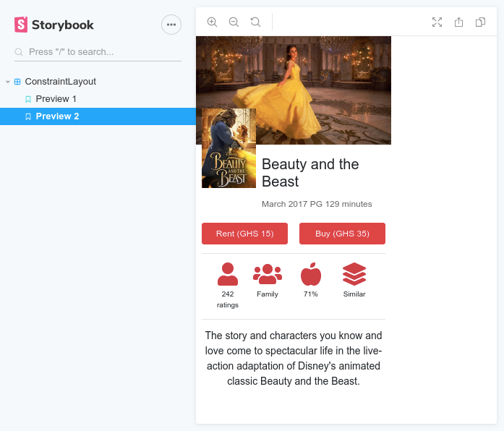Go full screen with the expand icon
Image resolution: width=504 pixels, height=431 pixels.
437,22
